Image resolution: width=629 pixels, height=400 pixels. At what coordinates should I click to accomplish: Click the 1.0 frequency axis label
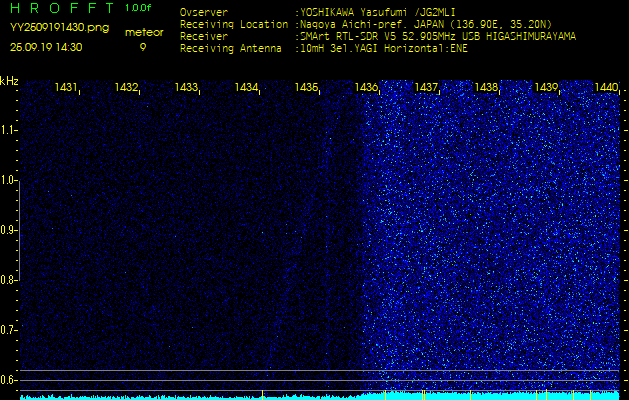coord(8,181)
